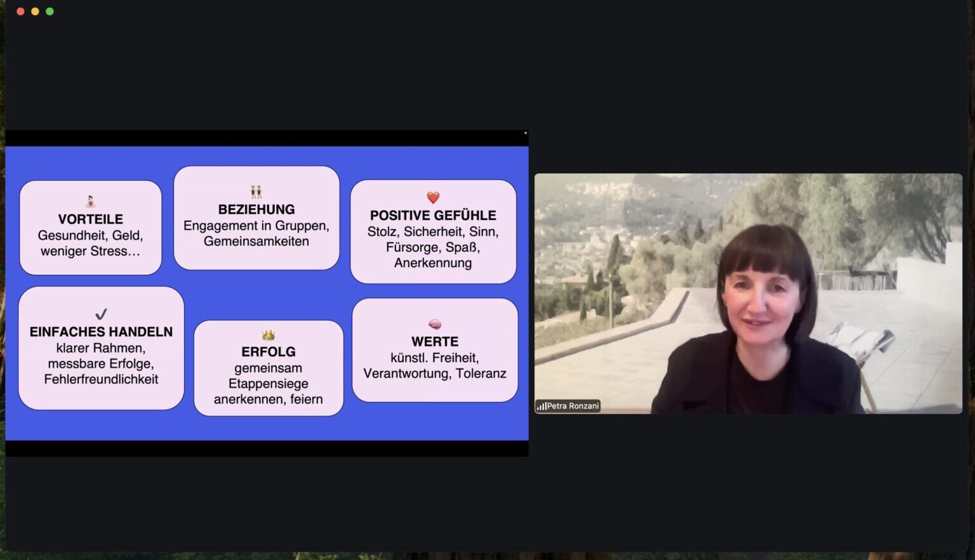Image resolution: width=975 pixels, height=560 pixels.
Task: Click the checkmark above EINFACHES HANDELN
Action: 101,314
